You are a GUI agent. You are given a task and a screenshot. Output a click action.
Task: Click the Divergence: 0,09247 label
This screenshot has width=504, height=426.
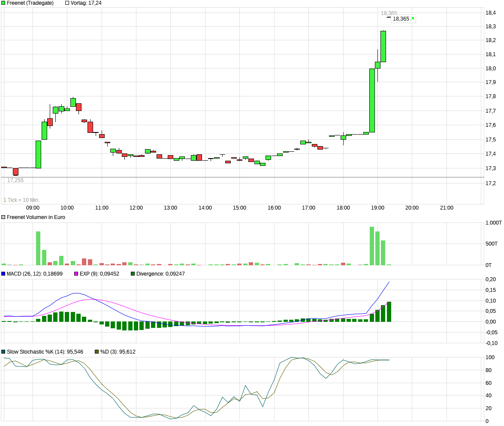160,274
